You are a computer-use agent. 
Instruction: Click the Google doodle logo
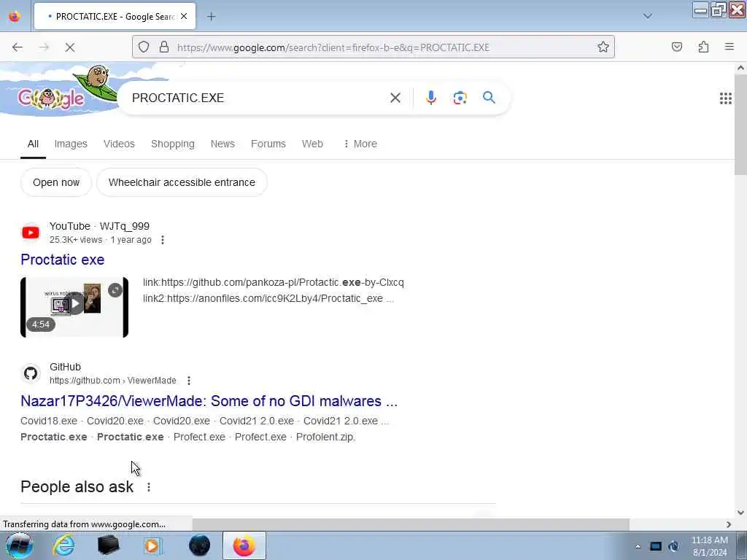[52, 98]
